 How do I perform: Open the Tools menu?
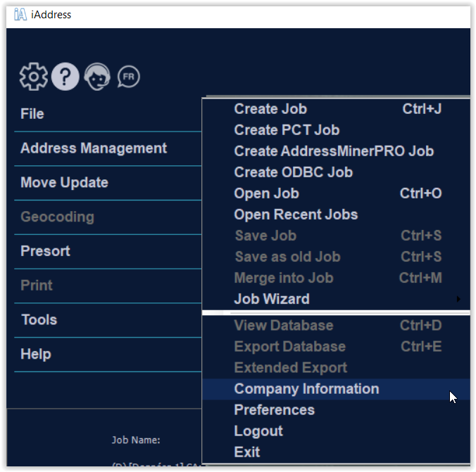(x=39, y=320)
